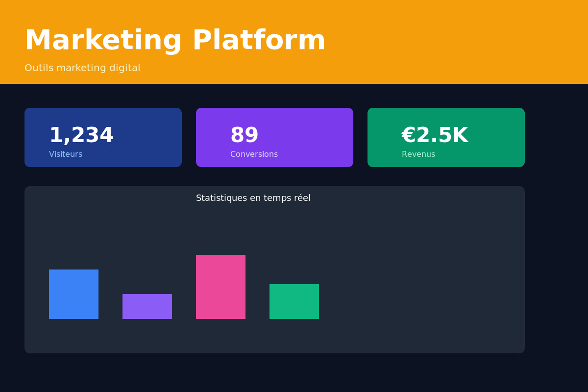The height and width of the screenshot is (392, 588).
Task: Click the Revenus label
Action: tap(418, 154)
